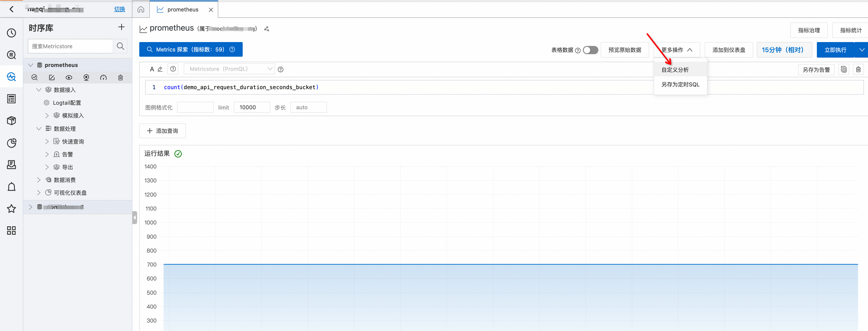Click the trash icon under prometheus metricstore

click(120, 77)
